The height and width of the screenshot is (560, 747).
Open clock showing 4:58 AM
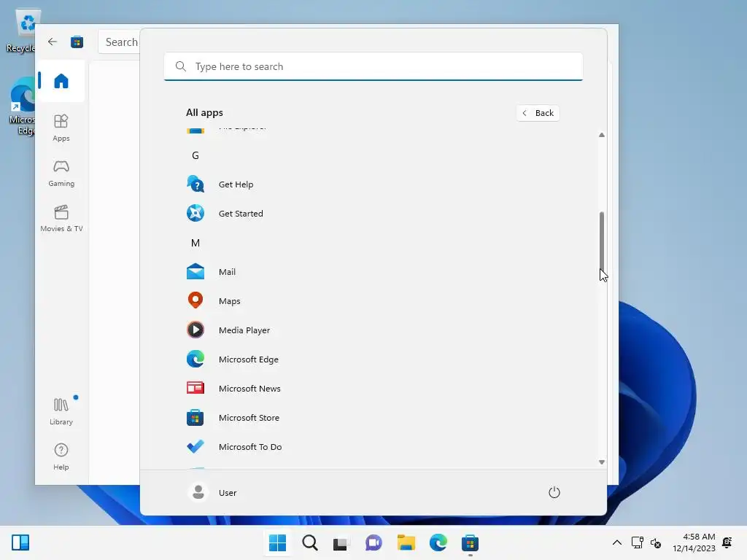(x=694, y=542)
